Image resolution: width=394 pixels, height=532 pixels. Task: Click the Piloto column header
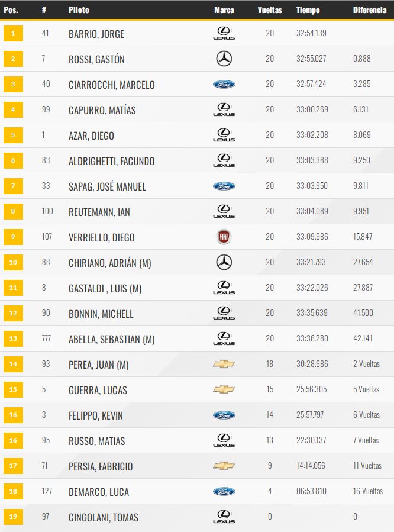pyautogui.click(x=79, y=10)
